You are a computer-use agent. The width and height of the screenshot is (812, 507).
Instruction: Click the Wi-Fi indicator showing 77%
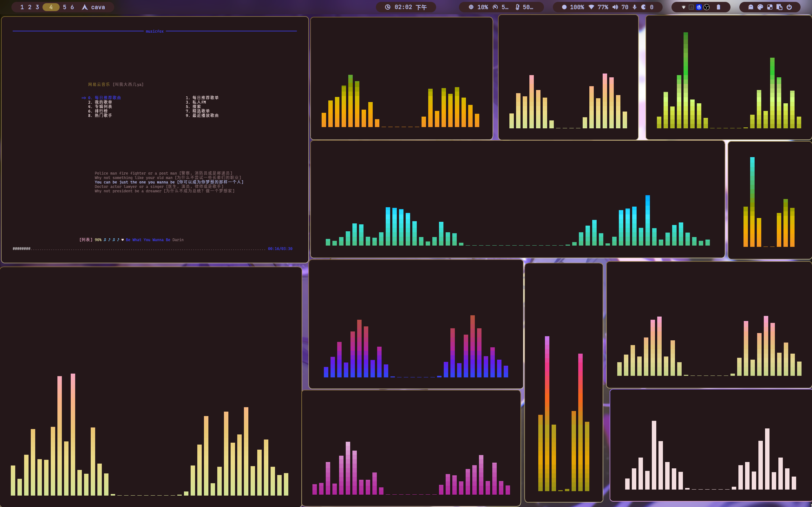pyautogui.click(x=592, y=7)
